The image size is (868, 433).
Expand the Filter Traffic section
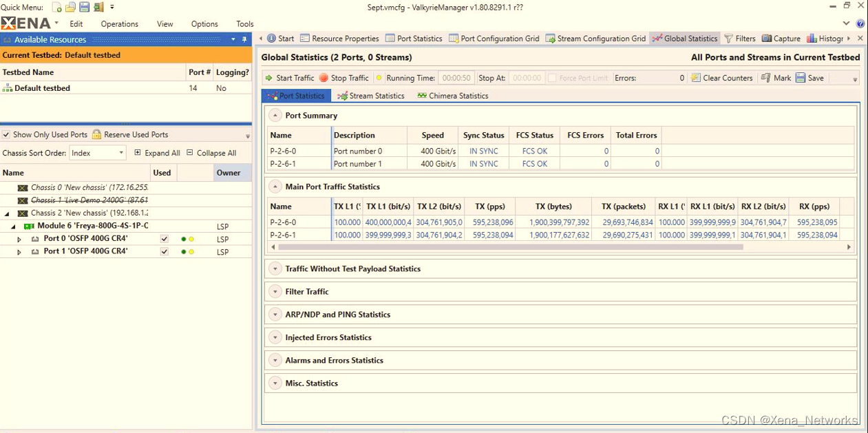275,292
